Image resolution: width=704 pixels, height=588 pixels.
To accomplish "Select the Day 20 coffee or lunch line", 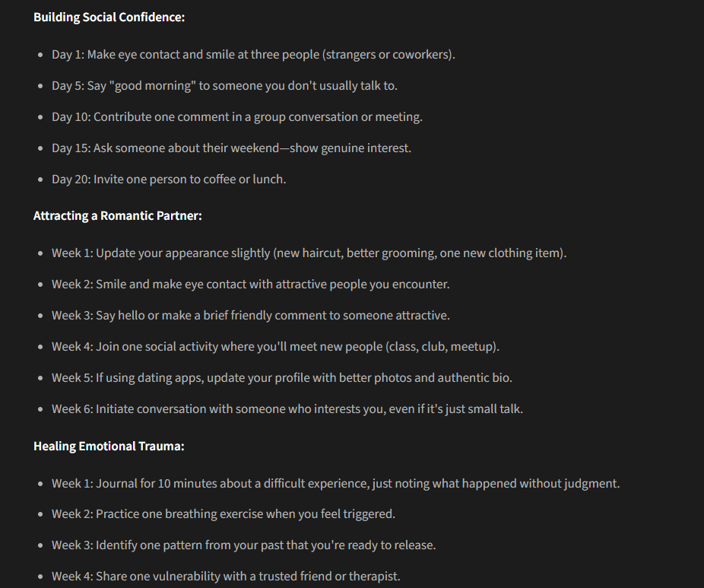I will 168,180.
